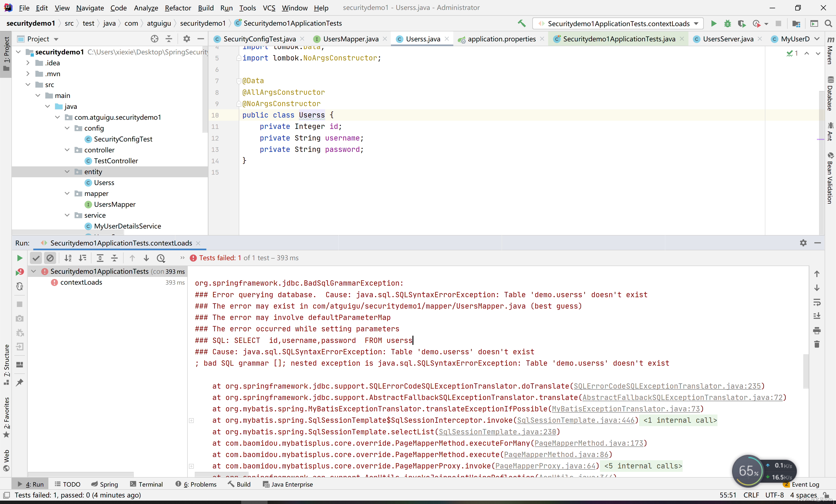Collapse the entity package folder
This screenshot has height=504, width=836.
67,172
